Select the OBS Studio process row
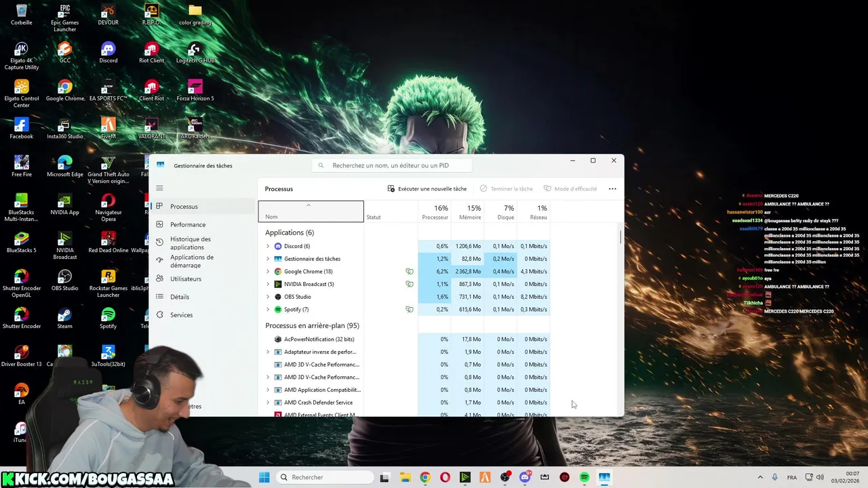Screen dimensions: 868x488 (406, 297)
